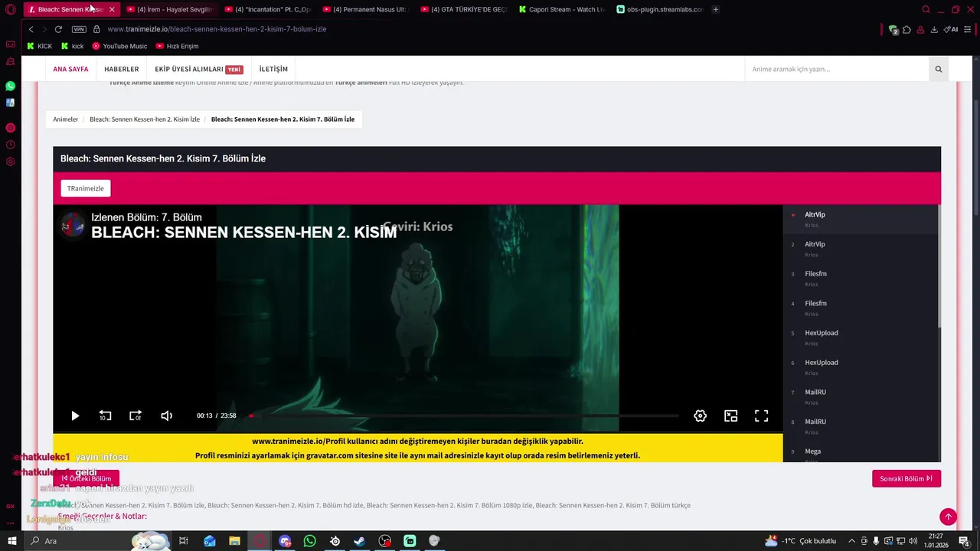Switch to GTA TÜRKİYE'DE GEÇ tab
980x551 pixels.
point(464,9)
